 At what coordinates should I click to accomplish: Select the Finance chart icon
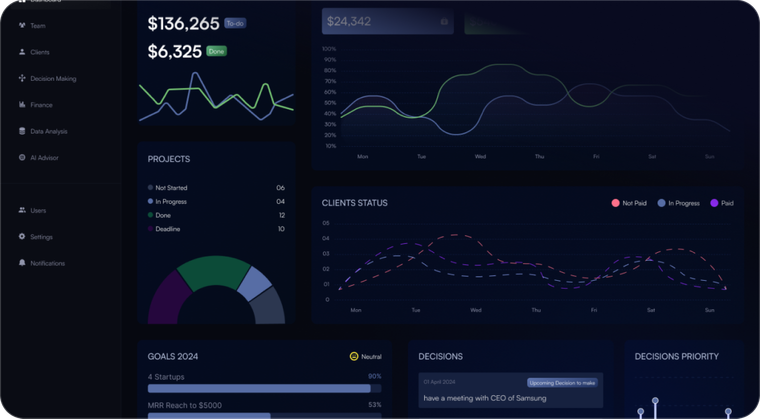[22, 105]
